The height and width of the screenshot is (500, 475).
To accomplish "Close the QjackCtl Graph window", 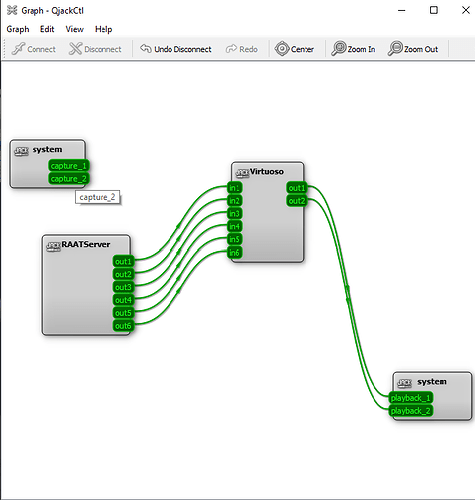I will 466,10.
